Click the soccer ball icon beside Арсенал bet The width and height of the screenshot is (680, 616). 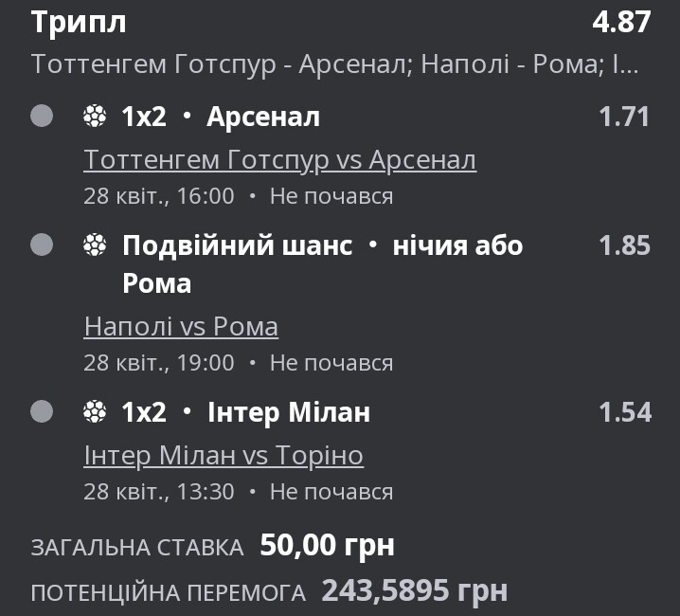[95, 117]
